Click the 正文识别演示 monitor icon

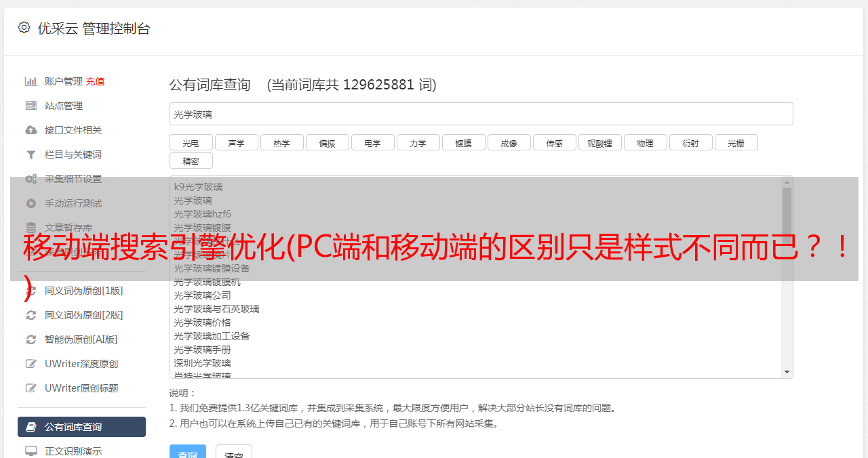tap(31, 451)
